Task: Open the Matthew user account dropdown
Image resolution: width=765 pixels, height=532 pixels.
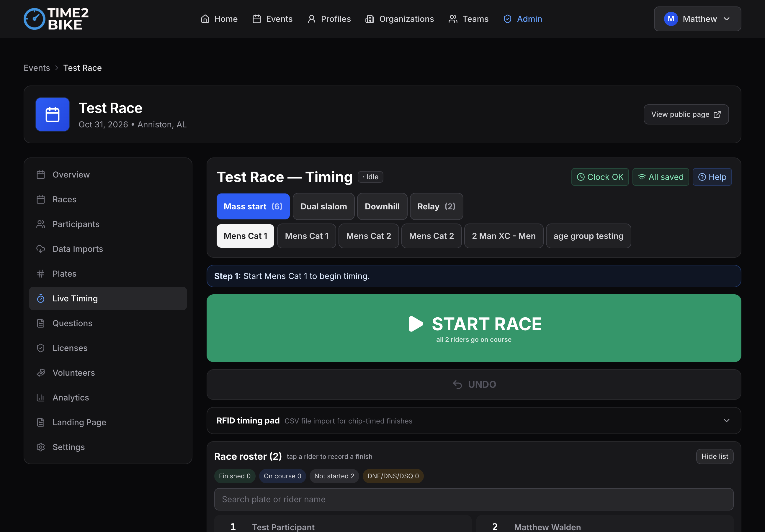Action: [697, 19]
